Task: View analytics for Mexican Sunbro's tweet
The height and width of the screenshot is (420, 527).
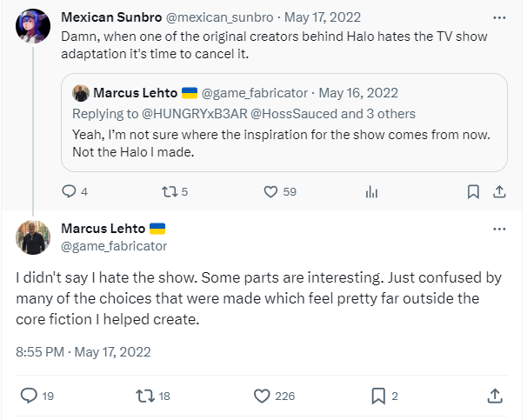Action: click(371, 191)
